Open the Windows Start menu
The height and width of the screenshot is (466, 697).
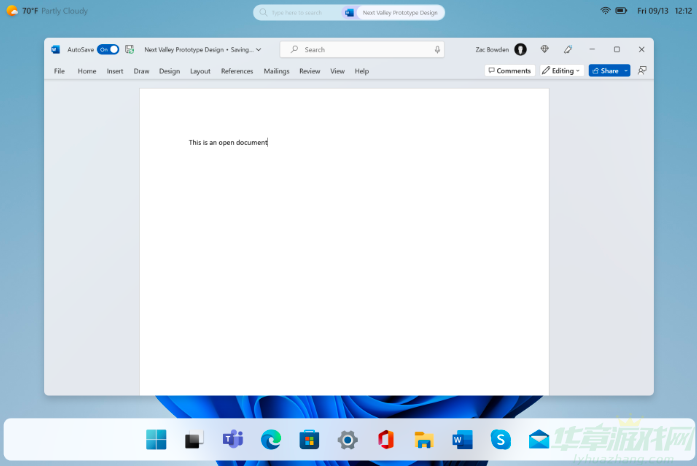[x=156, y=439]
